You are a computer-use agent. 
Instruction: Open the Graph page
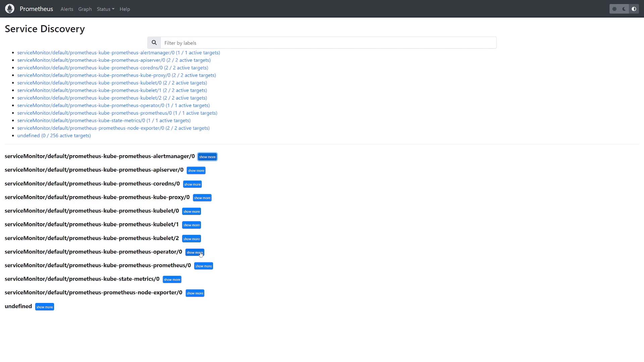click(85, 9)
